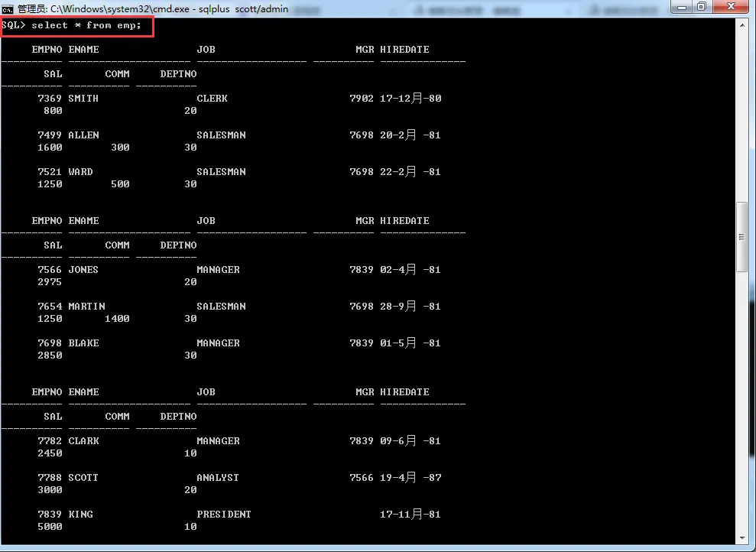This screenshot has width=756, height=552.
Task: Click employee number 7782
Action: 50,440
